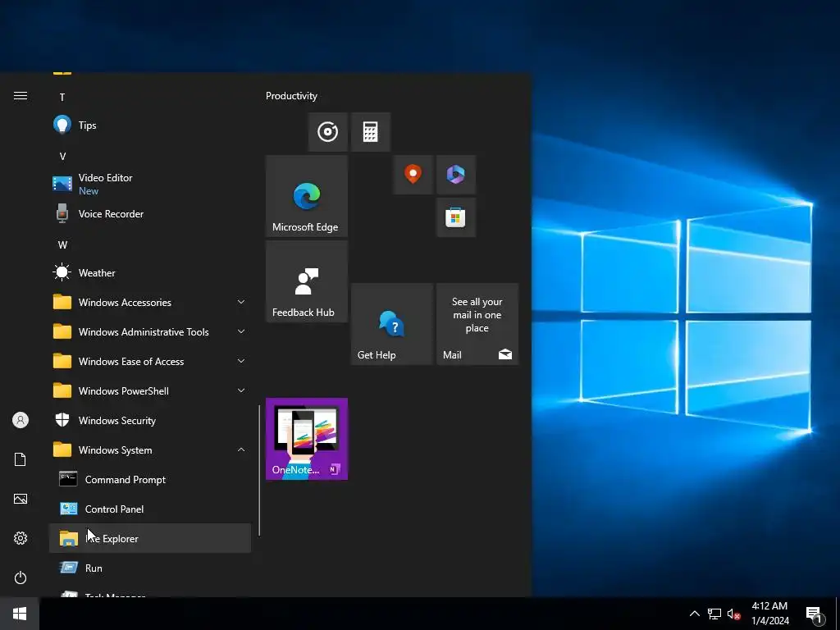Expand the Windows Accessories folder
Image resolution: width=840 pixels, height=630 pixels.
pos(150,302)
